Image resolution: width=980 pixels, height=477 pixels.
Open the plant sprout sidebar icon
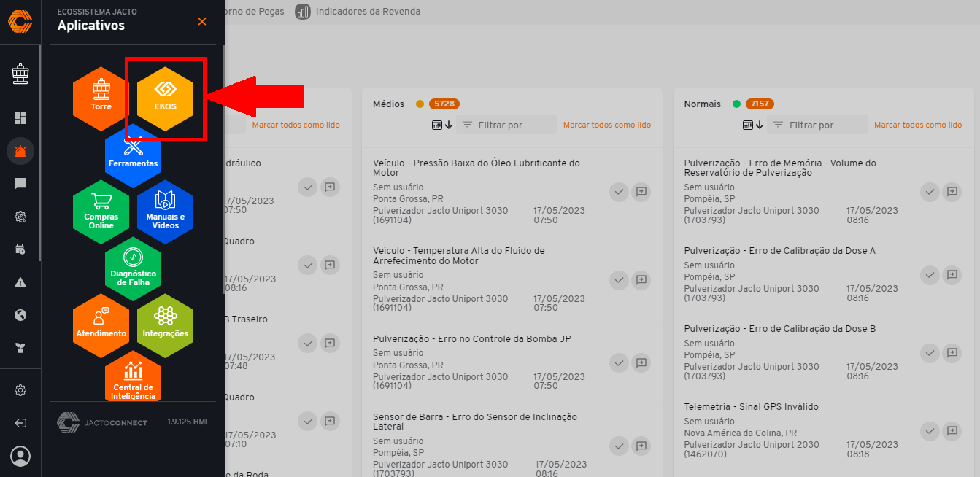pos(20,348)
